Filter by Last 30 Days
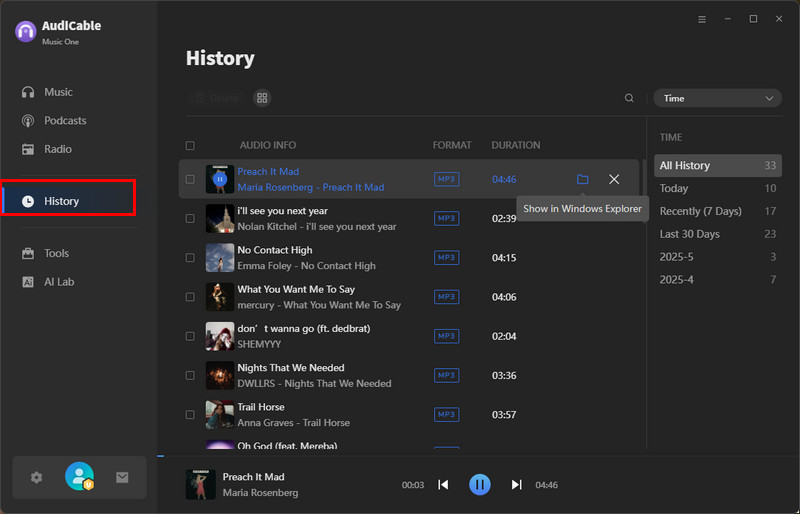 pyautogui.click(x=717, y=234)
